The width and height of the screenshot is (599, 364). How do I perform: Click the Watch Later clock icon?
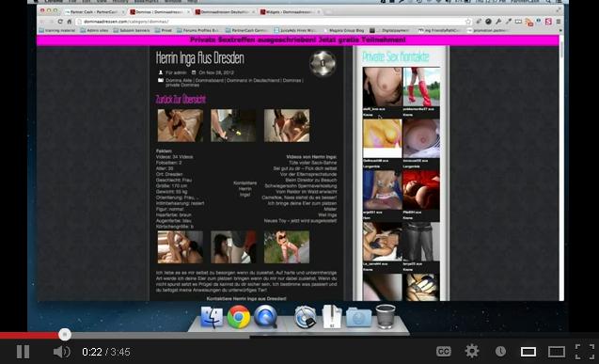click(x=500, y=352)
